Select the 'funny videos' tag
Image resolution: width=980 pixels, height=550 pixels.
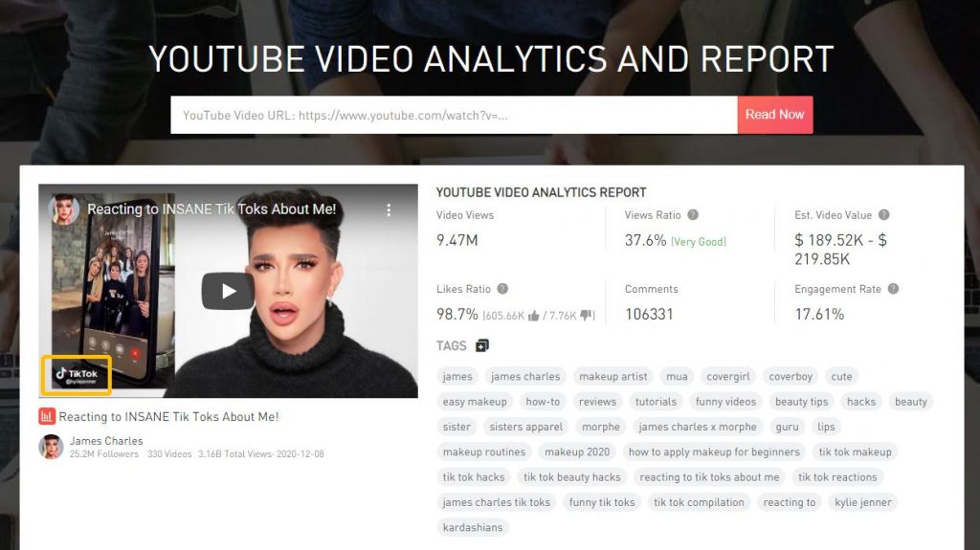click(725, 401)
